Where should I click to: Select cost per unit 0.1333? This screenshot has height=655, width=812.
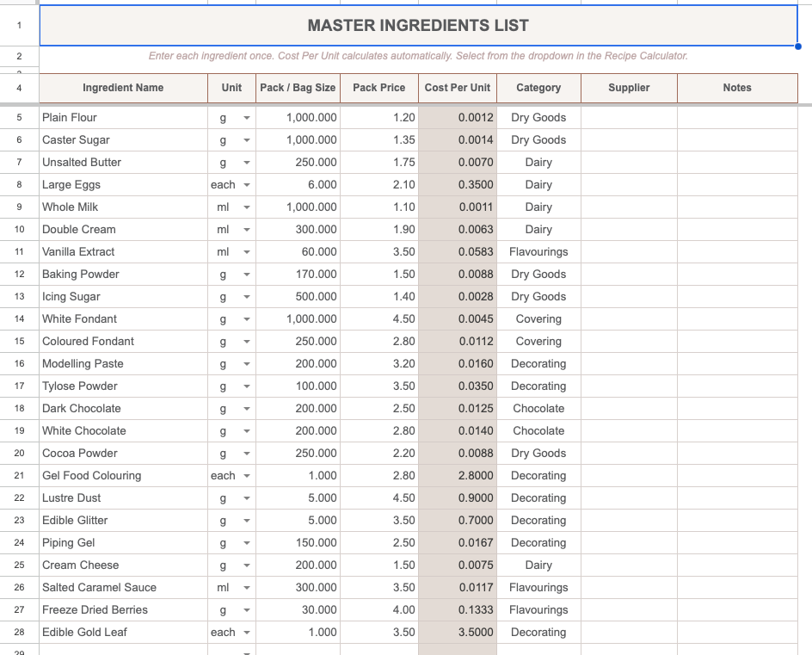(458, 610)
